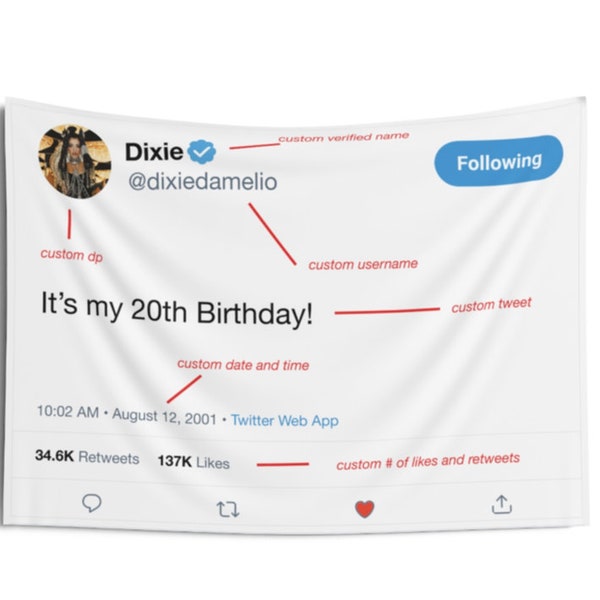
Task: Click the @dixiedamelio username
Action: coord(202,181)
